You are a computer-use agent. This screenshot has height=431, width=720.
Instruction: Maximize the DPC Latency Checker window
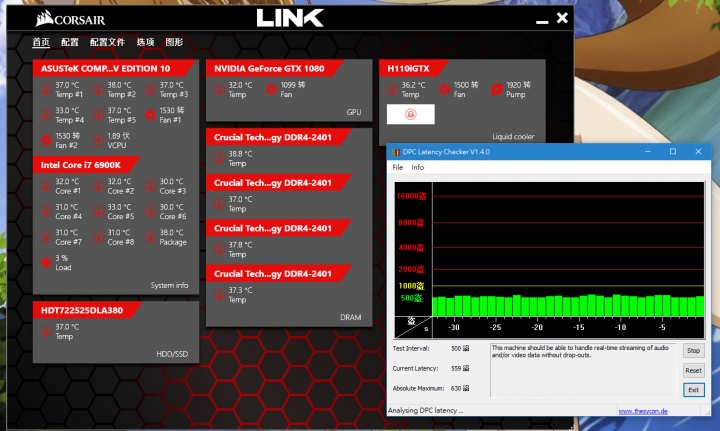(673, 151)
